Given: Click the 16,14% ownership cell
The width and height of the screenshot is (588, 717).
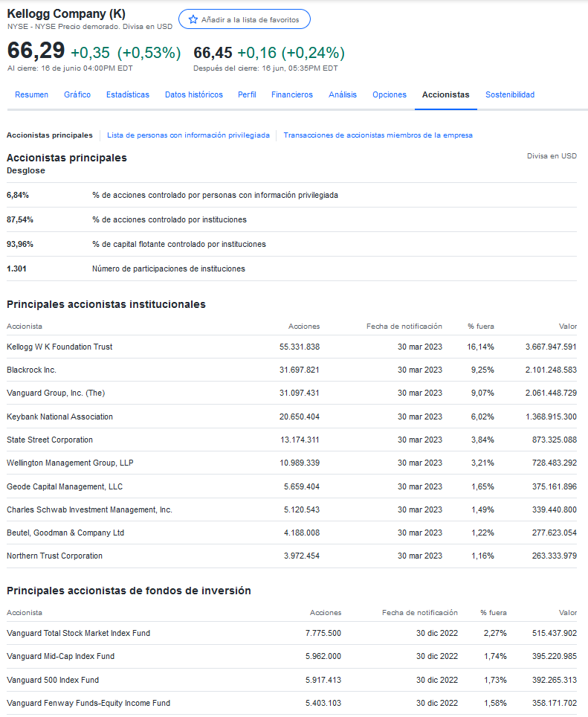Looking at the screenshot, I should (481, 347).
